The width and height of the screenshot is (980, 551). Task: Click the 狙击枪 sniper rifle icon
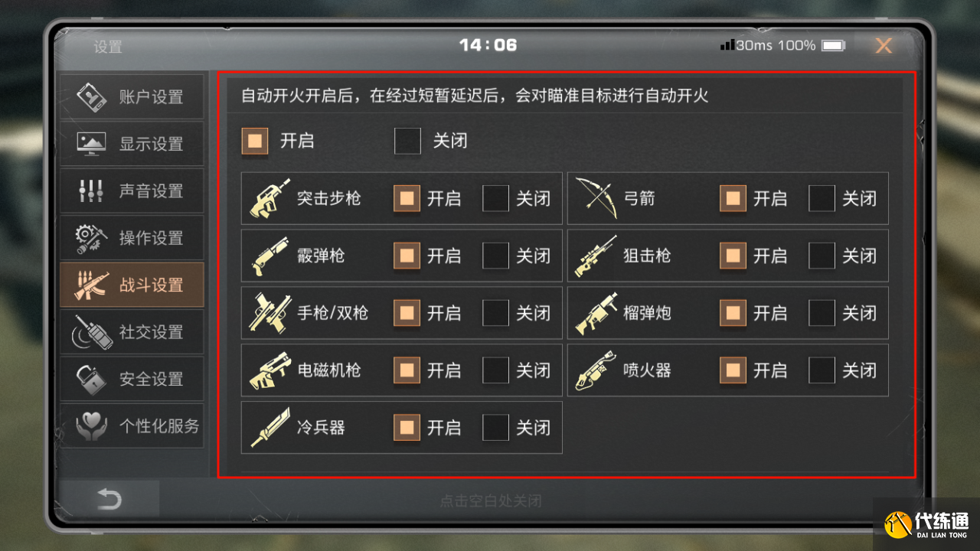coord(596,256)
